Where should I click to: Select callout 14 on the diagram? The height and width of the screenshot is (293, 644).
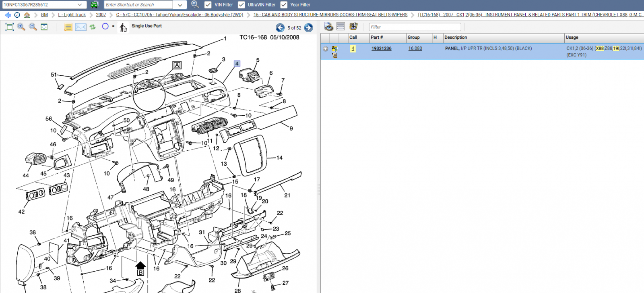click(x=279, y=158)
